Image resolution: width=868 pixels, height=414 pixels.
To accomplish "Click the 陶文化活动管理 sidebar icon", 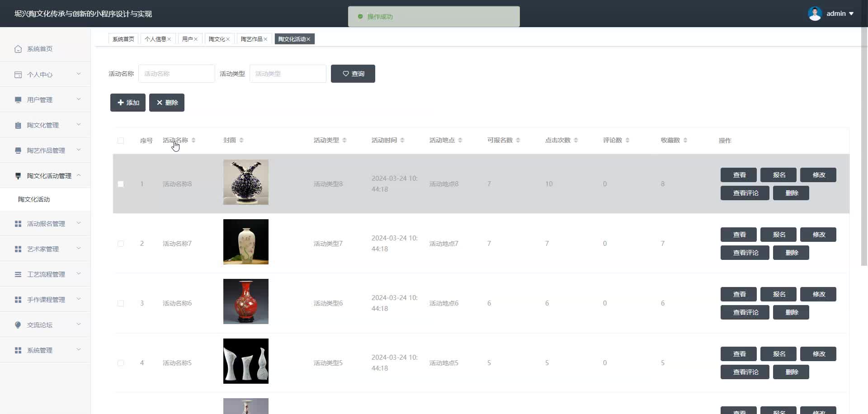I will 18,176.
